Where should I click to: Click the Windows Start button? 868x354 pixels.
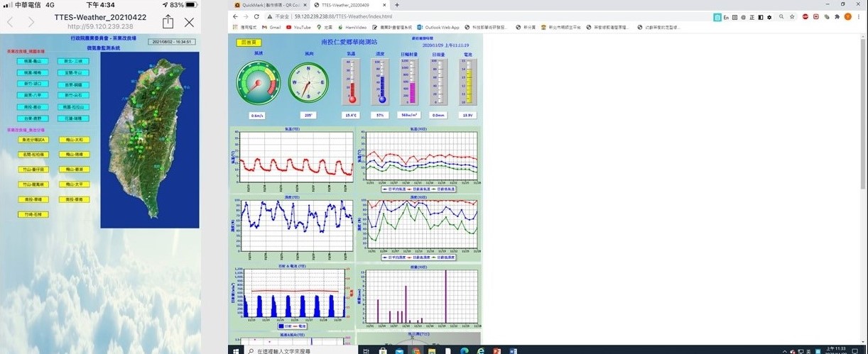(x=236, y=350)
